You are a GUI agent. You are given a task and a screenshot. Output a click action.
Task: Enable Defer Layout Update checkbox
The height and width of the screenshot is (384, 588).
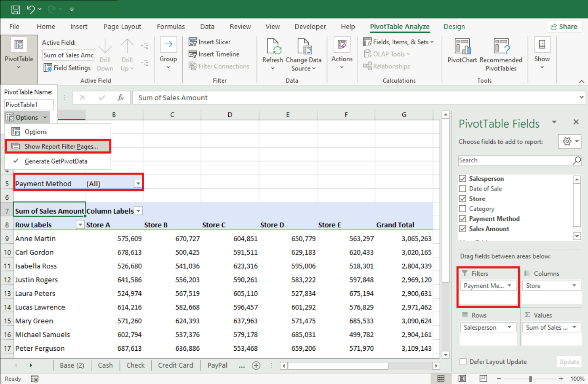tap(463, 362)
